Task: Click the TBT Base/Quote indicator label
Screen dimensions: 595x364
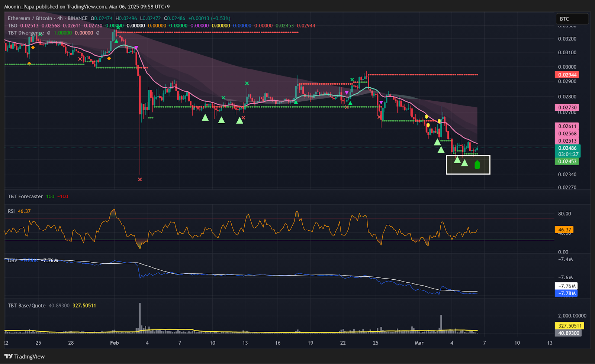Action: pos(26,306)
